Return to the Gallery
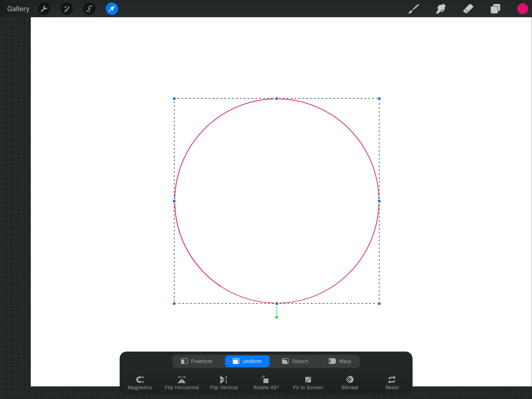 [x=17, y=8]
